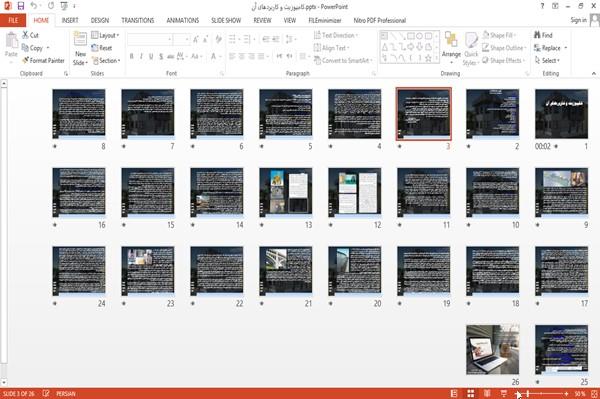Select slide 26 with laptop image

(492, 349)
